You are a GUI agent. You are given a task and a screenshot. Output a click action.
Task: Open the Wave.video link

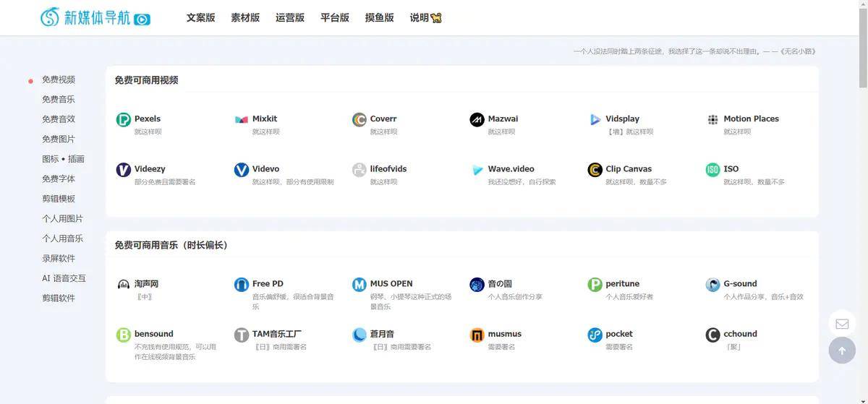click(x=511, y=169)
